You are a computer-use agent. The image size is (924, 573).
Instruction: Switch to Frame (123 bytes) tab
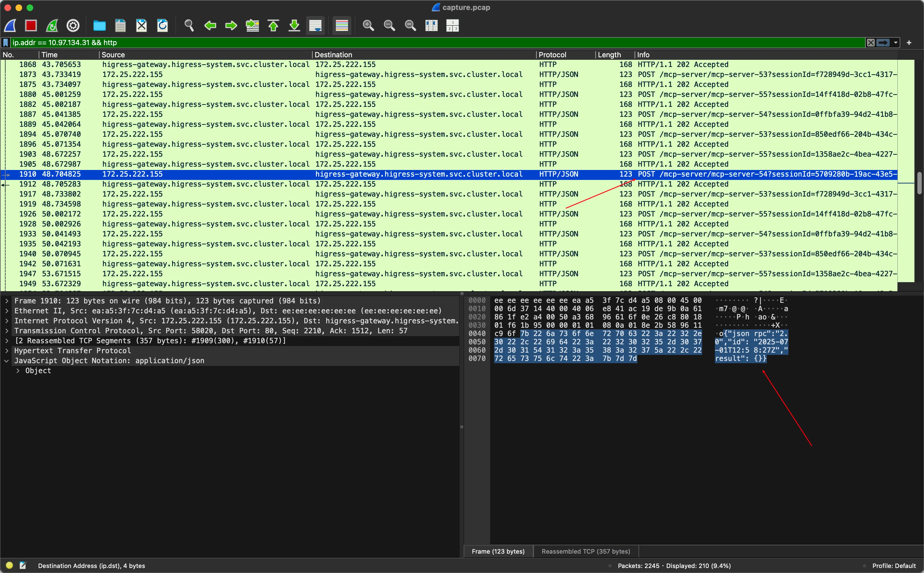(498, 551)
